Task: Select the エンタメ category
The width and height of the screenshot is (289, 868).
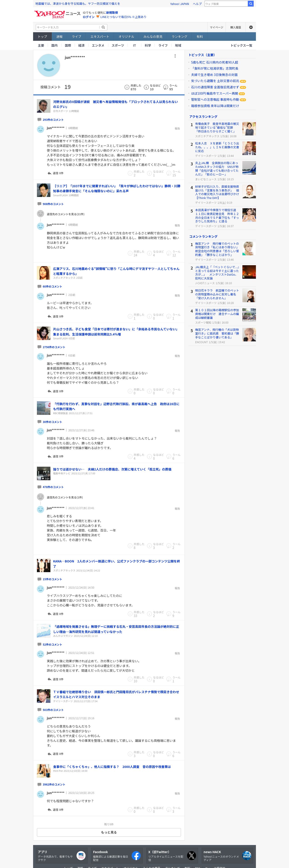Action: [x=98, y=46]
